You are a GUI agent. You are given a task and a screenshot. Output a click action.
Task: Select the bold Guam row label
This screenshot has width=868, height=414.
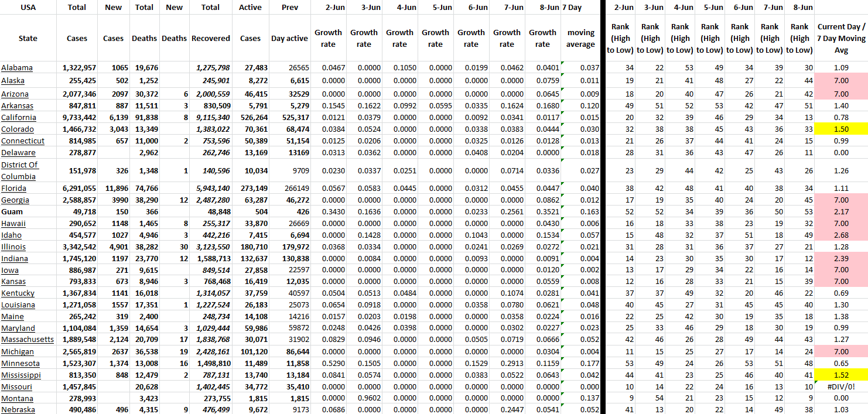[x=12, y=211]
